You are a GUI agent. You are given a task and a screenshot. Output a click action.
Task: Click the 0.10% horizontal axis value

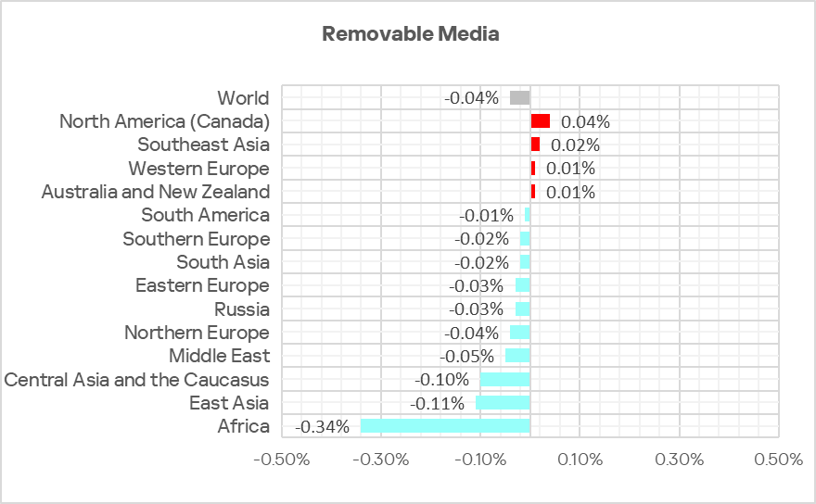[580, 460]
